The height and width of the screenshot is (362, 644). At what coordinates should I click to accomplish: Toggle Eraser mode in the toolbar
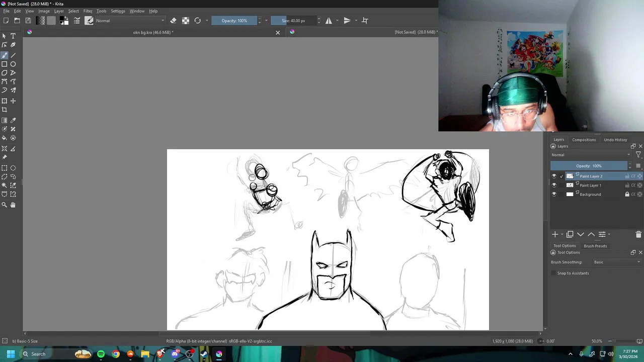[174, 21]
